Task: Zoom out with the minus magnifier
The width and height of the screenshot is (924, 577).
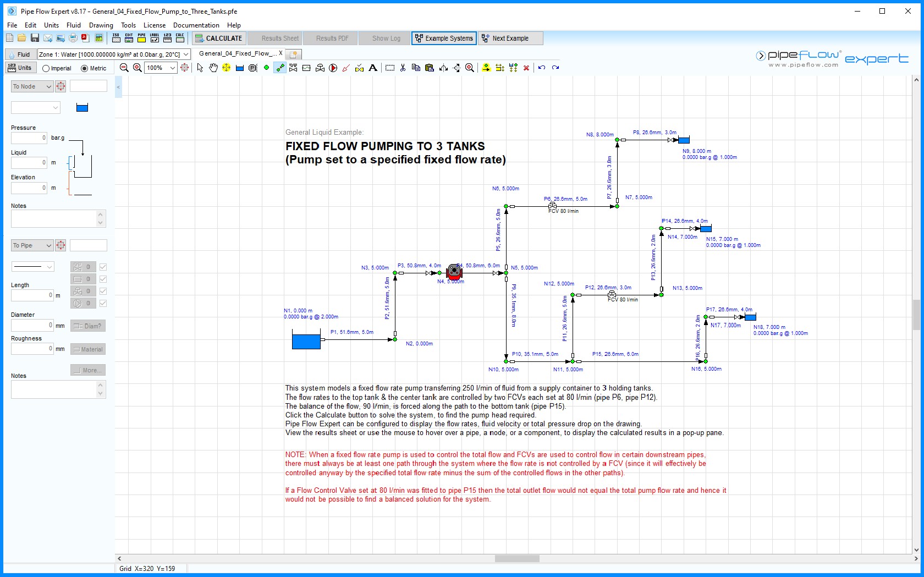Action: point(124,68)
